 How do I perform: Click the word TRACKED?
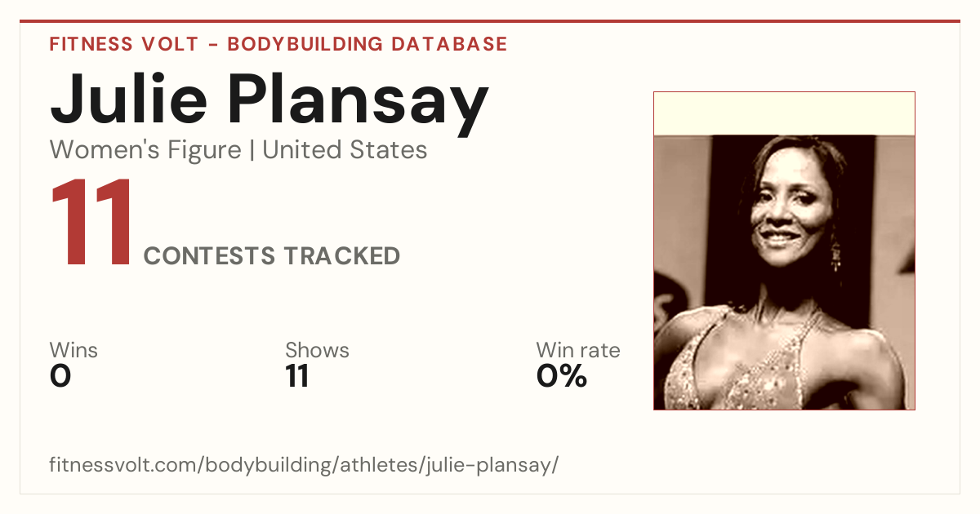point(342,256)
